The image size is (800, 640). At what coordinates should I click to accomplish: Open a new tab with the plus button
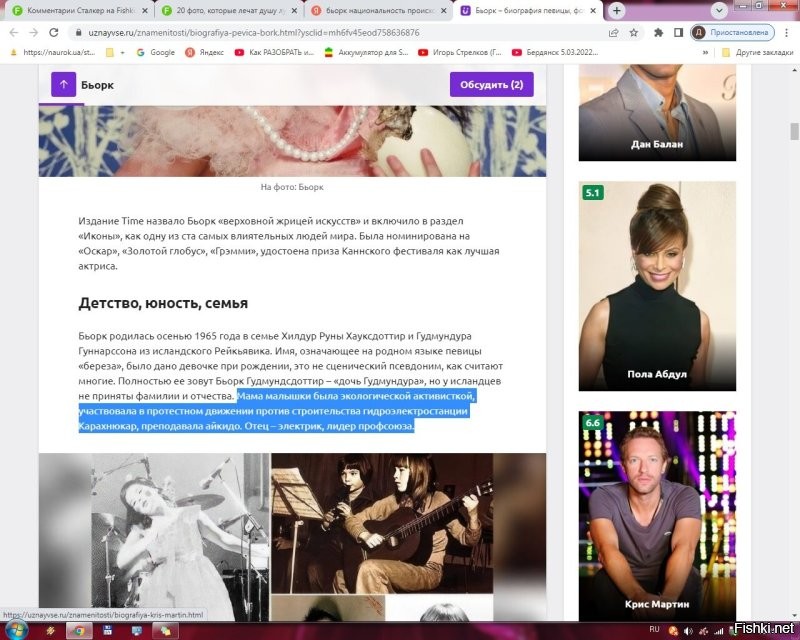[617, 10]
